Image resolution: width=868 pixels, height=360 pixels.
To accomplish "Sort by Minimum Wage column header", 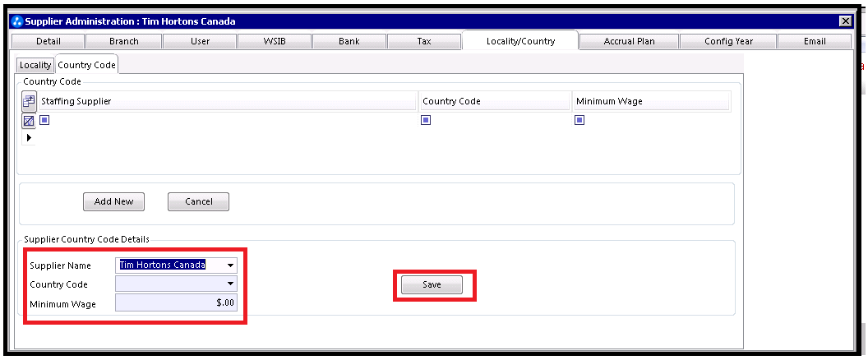I will pos(651,101).
